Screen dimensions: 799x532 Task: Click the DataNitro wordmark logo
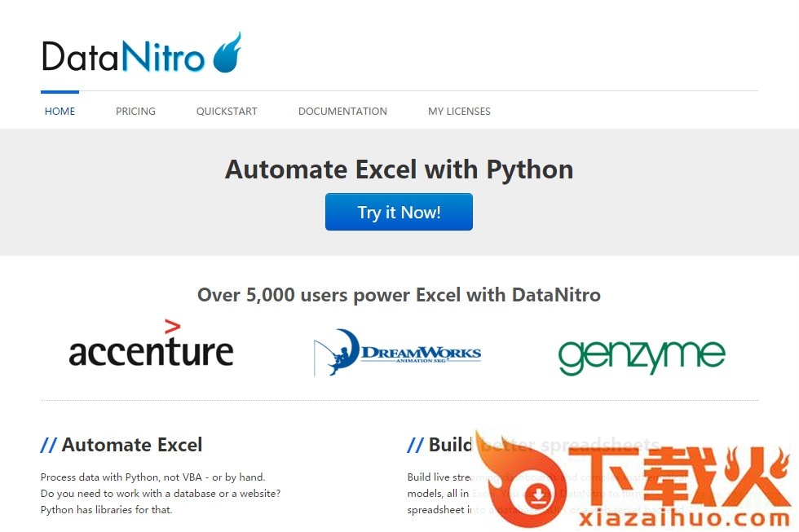tap(122, 57)
